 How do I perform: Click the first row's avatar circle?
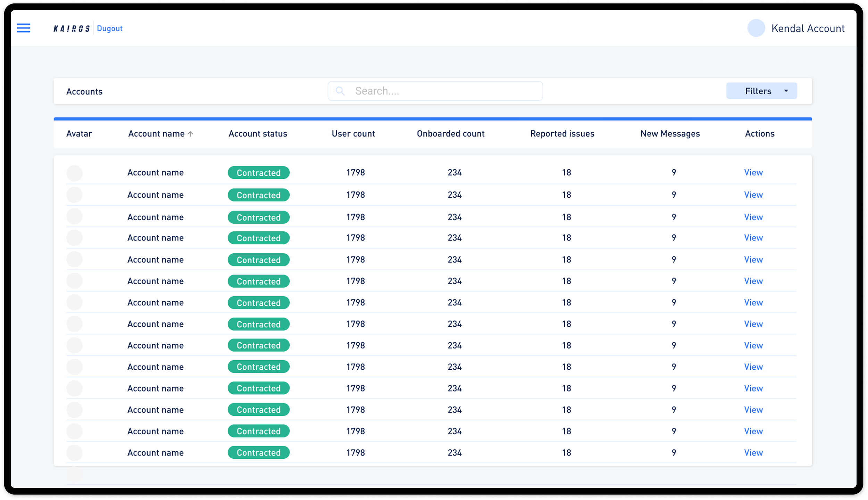point(74,173)
